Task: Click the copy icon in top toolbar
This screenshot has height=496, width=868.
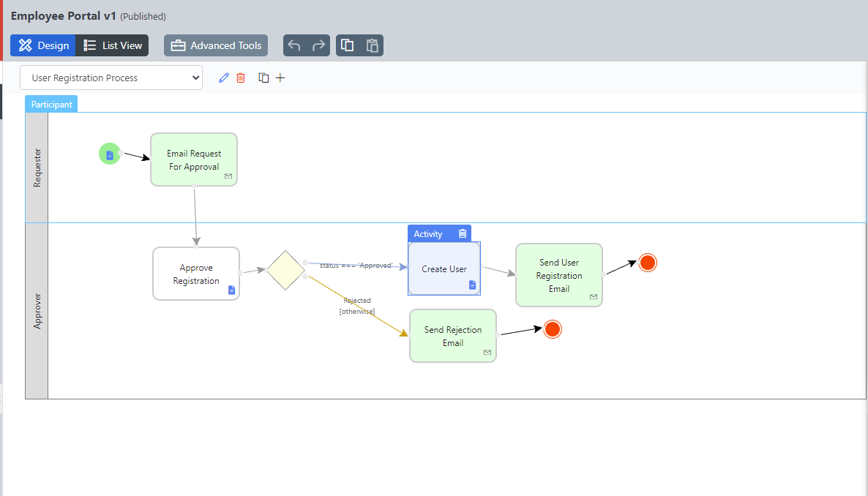Action: (348, 45)
